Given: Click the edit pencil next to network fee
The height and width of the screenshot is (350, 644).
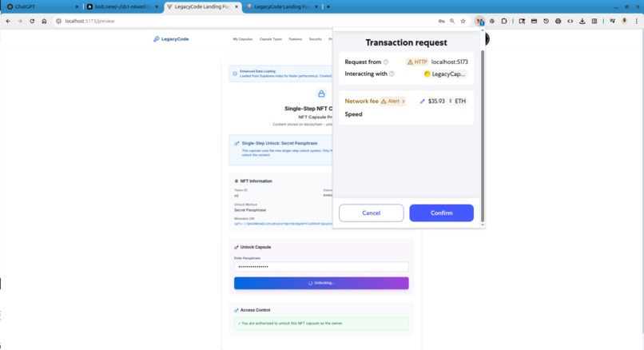Looking at the screenshot, I should tap(422, 101).
